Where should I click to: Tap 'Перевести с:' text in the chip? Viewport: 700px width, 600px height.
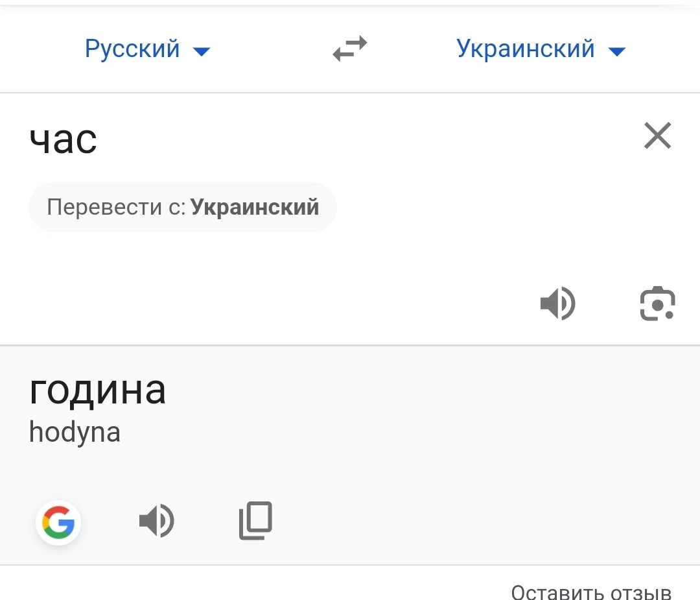[117, 208]
